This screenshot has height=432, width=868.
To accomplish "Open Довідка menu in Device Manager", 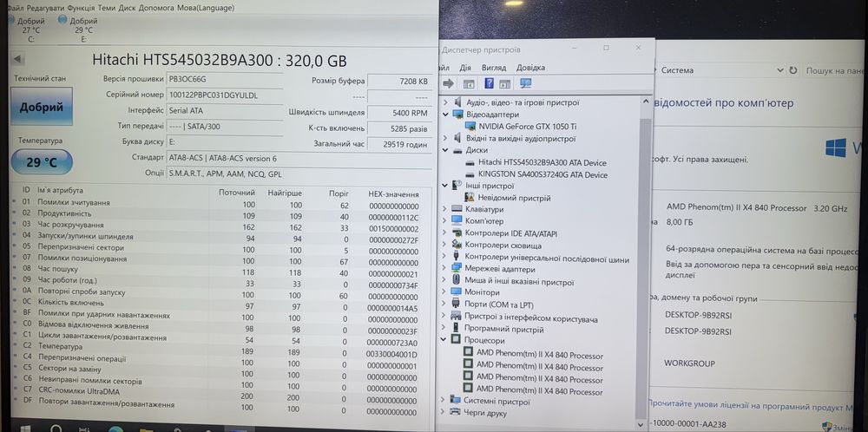I will (x=530, y=68).
